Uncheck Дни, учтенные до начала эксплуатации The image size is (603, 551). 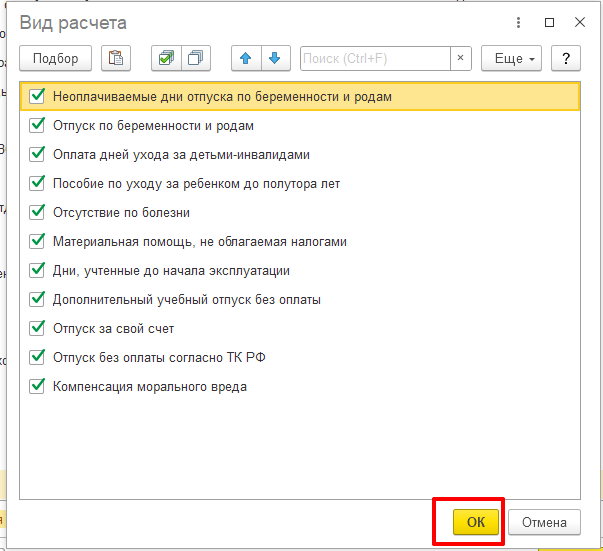click(37, 270)
